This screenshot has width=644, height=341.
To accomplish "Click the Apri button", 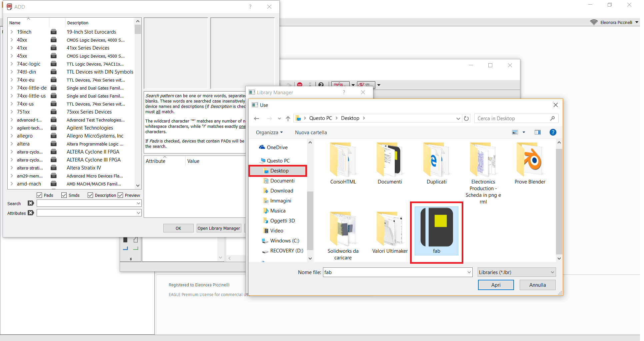I will (496, 285).
